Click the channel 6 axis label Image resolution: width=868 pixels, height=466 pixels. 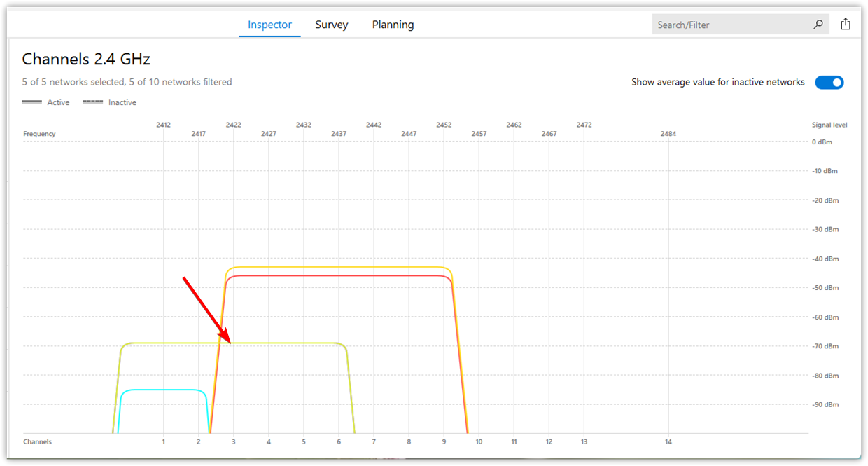point(338,441)
